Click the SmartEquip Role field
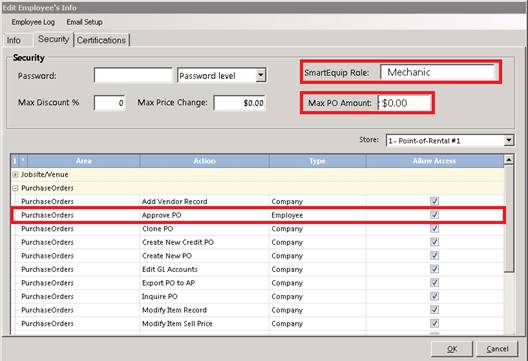The image size is (528, 361). (438, 72)
